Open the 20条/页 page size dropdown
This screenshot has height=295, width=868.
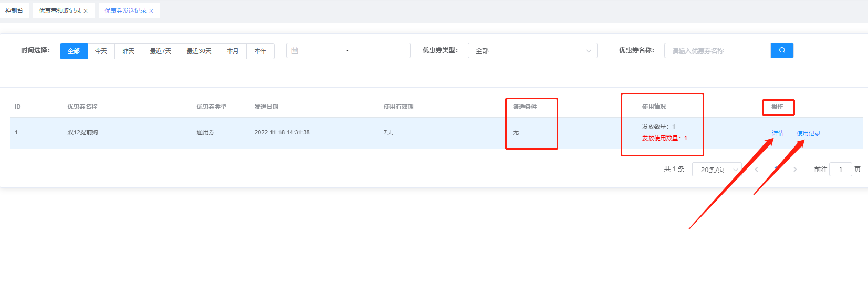pyautogui.click(x=717, y=170)
